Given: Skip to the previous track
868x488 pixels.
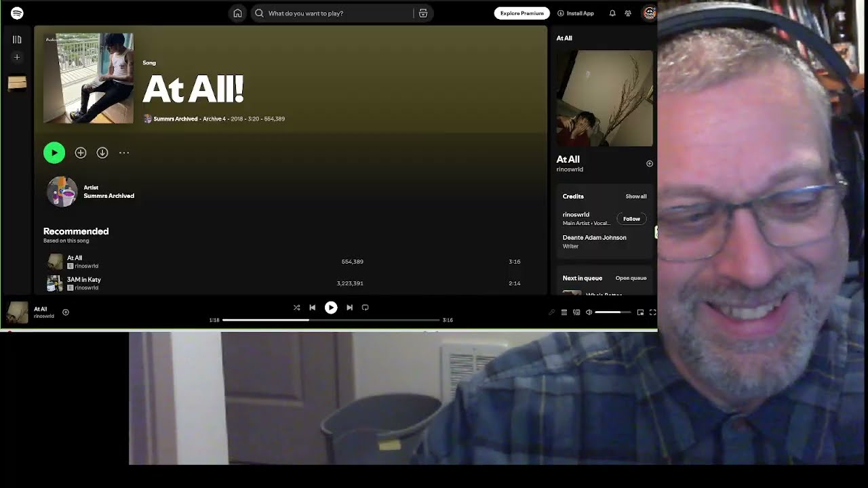Looking at the screenshot, I should pos(312,308).
